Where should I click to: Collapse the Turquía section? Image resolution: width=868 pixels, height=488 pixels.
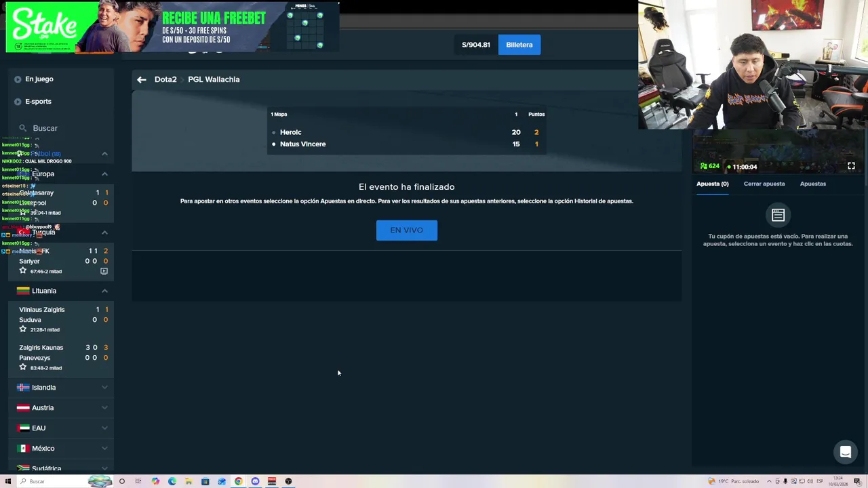coord(104,232)
